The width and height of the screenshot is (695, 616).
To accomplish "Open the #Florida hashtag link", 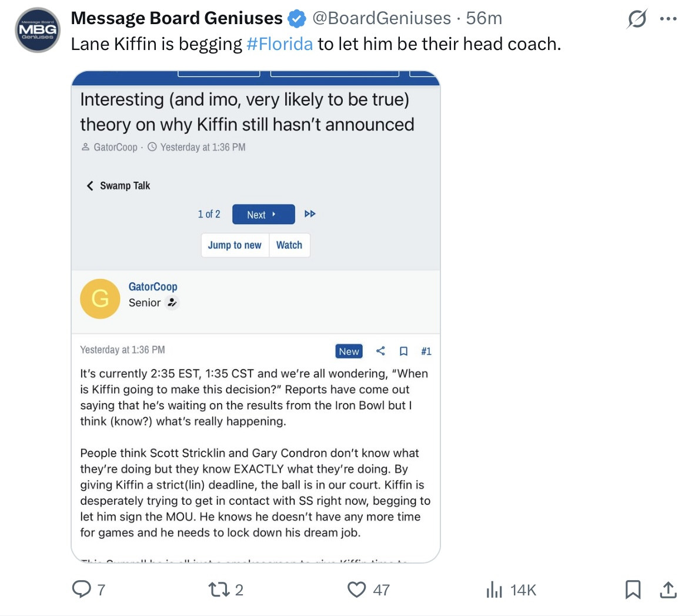I will point(279,44).
